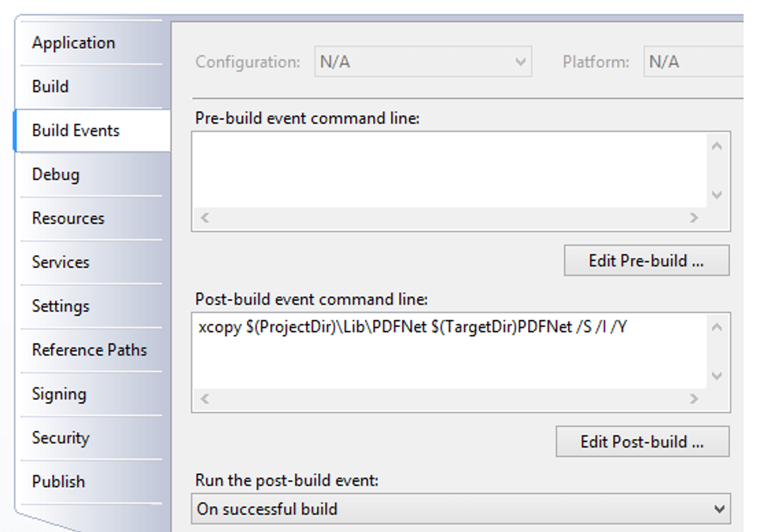Click inside the Pre-build event command box
Screen dimensions: 768x532
[449, 170]
